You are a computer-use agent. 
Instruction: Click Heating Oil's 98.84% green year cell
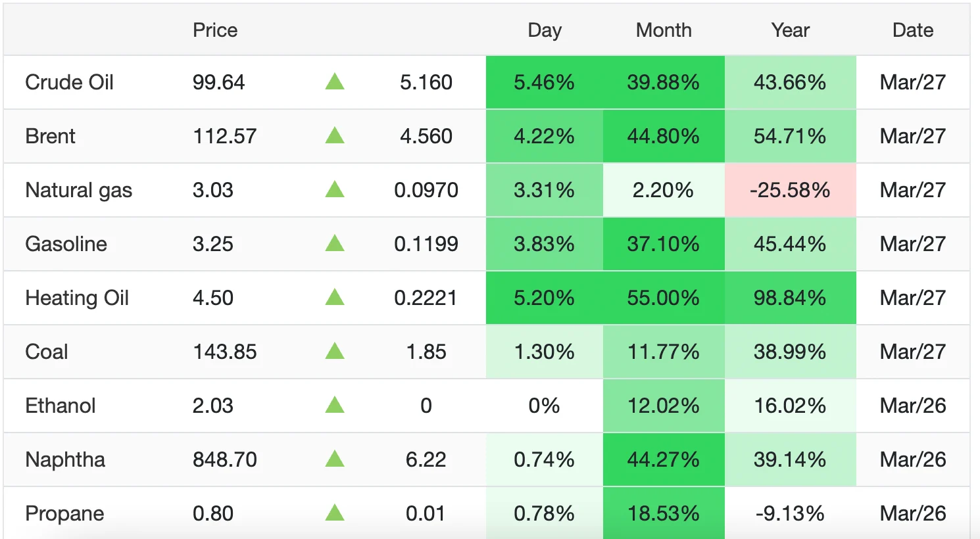tap(790, 298)
